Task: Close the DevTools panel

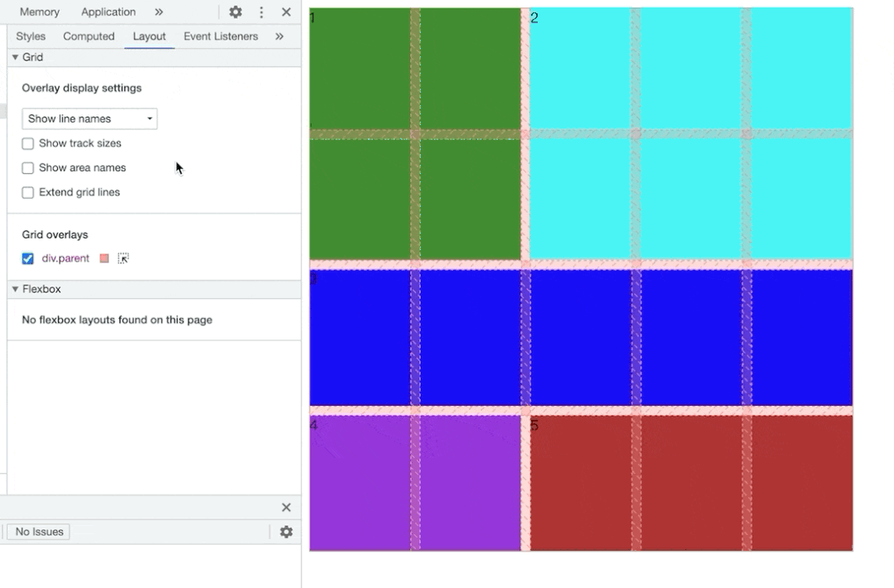Action: click(x=286, y=12)
